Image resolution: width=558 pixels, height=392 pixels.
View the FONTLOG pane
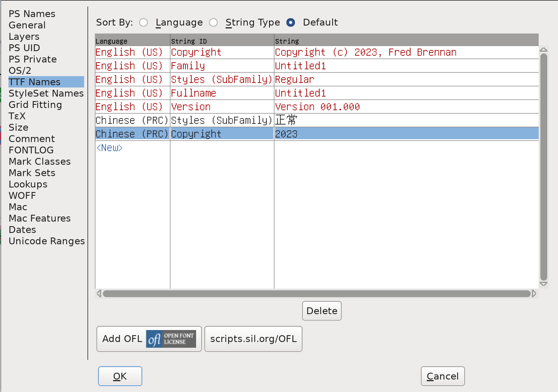pyautogui.click(x=31, y=150)
